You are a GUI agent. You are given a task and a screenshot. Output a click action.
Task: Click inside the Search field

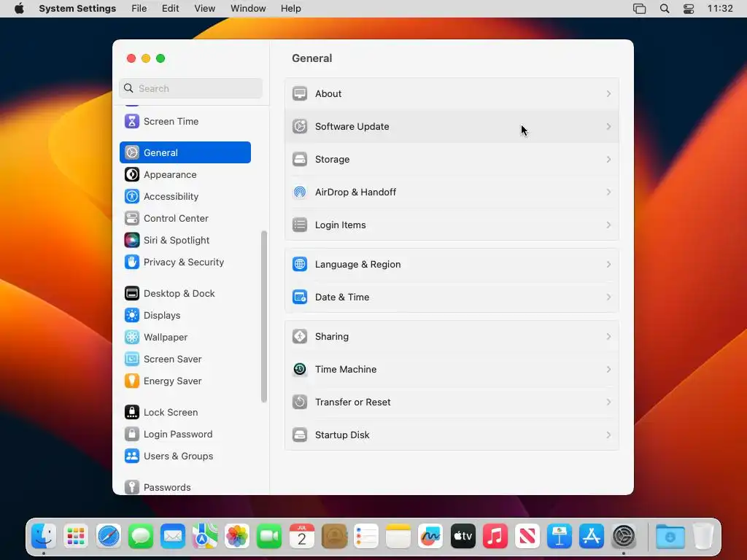[190, 88]
